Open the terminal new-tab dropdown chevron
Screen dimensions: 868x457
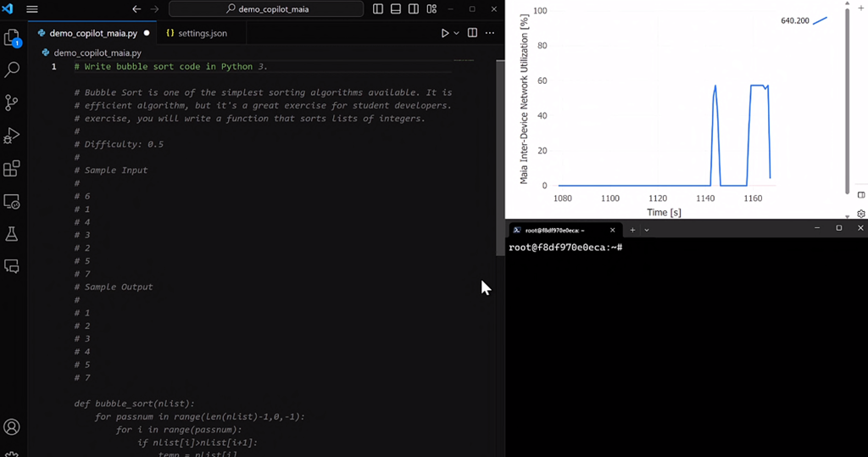pyautogui.click(x=647, y=230)
